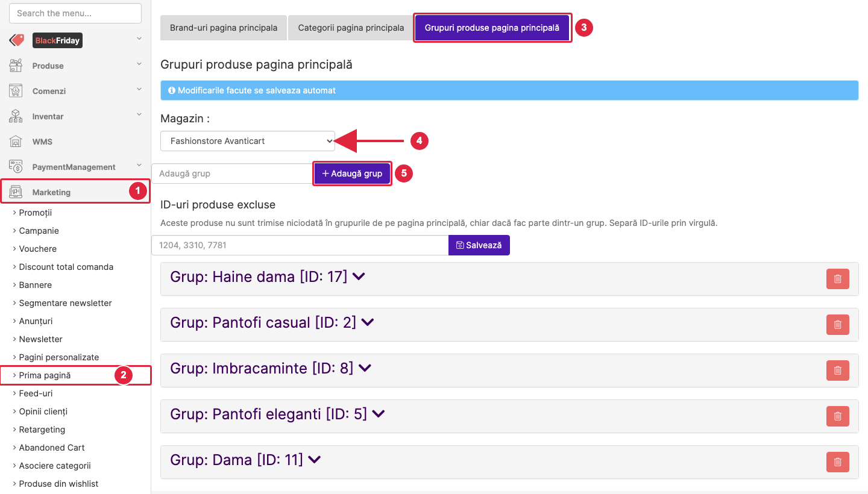Image resolution: width=868 pixels, height=494 pixels.
Task: Delete the Dama group with trash icon
Action: click(x=838, y=462)
